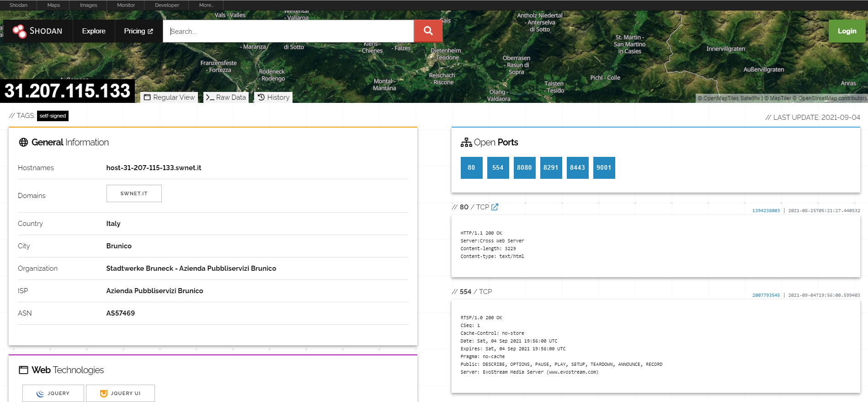Open the JQUERY UI technology button
This screenshot has height=402, width=868.
[x=120, y=393]
